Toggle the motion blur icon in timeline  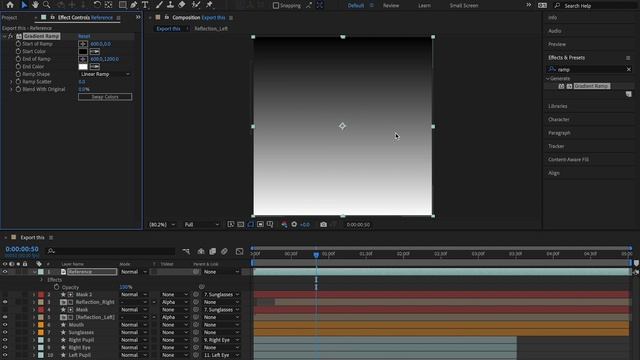(x=224, y=251)
